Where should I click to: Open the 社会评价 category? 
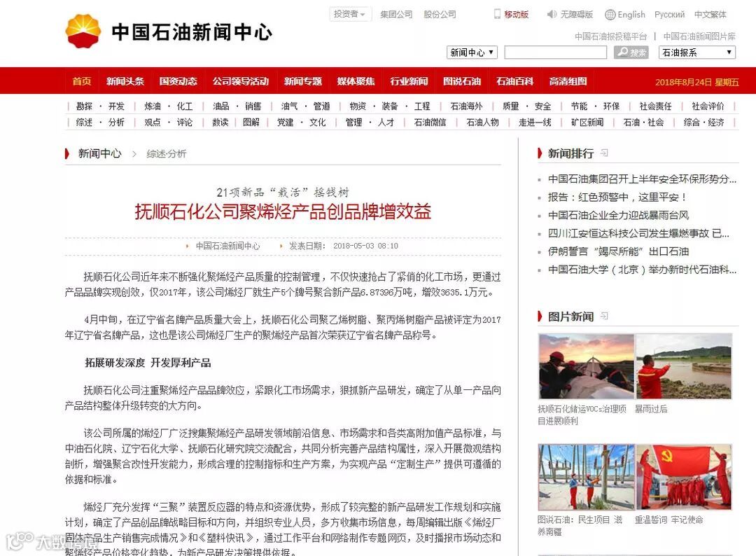coord(708,106)
